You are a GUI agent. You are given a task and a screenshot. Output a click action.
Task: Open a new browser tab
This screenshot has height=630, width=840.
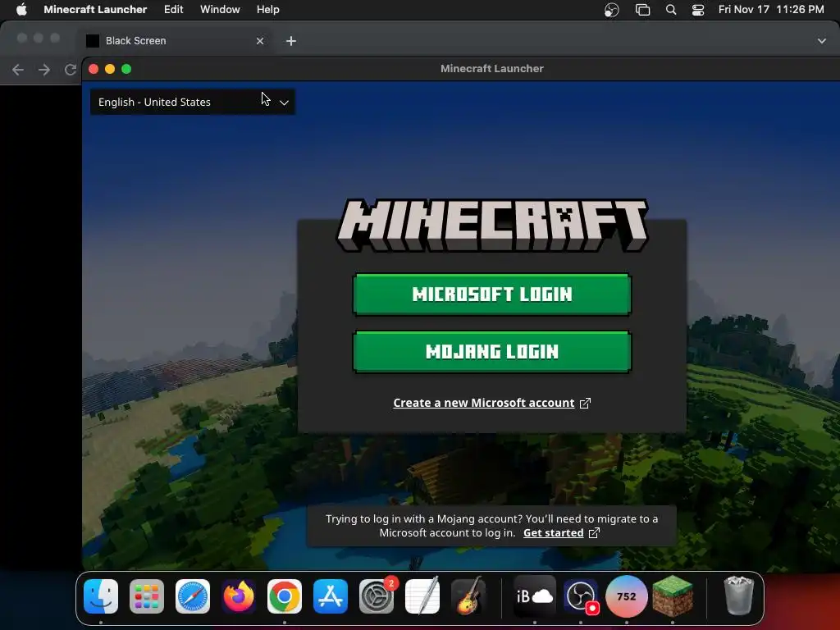pyautogui.click(x=291, y=41)
